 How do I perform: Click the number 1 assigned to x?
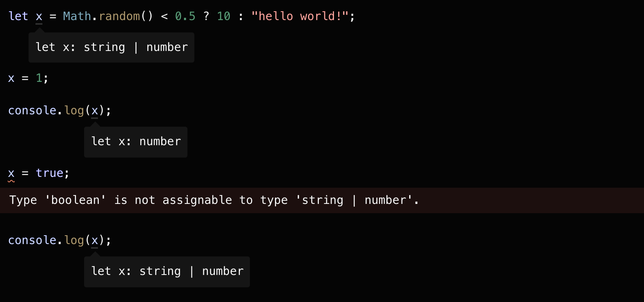click(x=39, y=78)
